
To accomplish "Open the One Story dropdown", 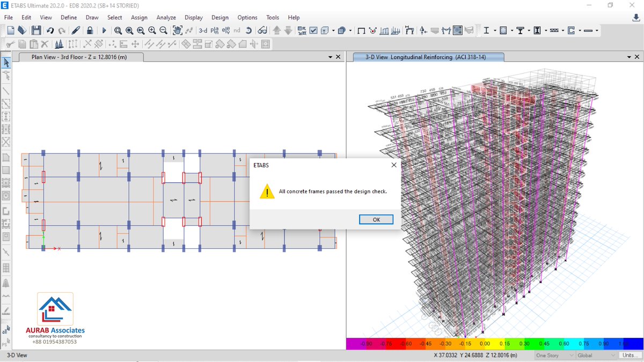I will [554, 356].
